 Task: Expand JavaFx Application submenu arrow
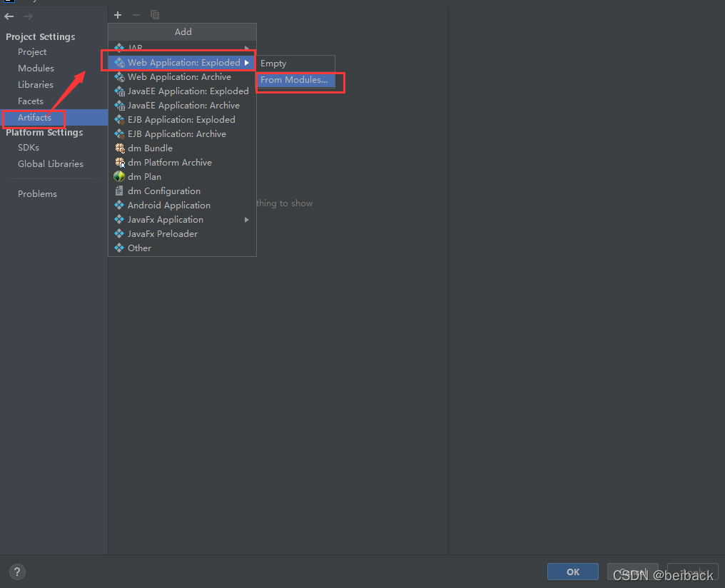(x=247, y=220)
